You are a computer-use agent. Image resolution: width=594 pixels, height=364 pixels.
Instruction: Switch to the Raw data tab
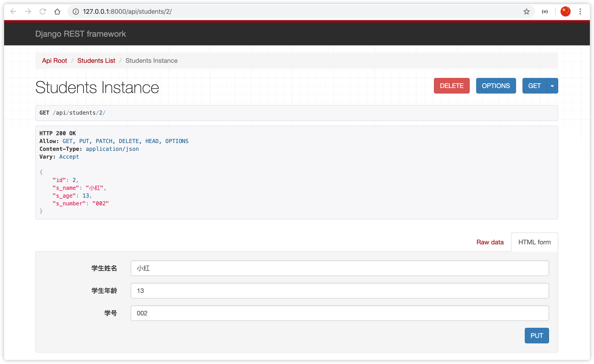pyautogui.click(x=490, y=242)
